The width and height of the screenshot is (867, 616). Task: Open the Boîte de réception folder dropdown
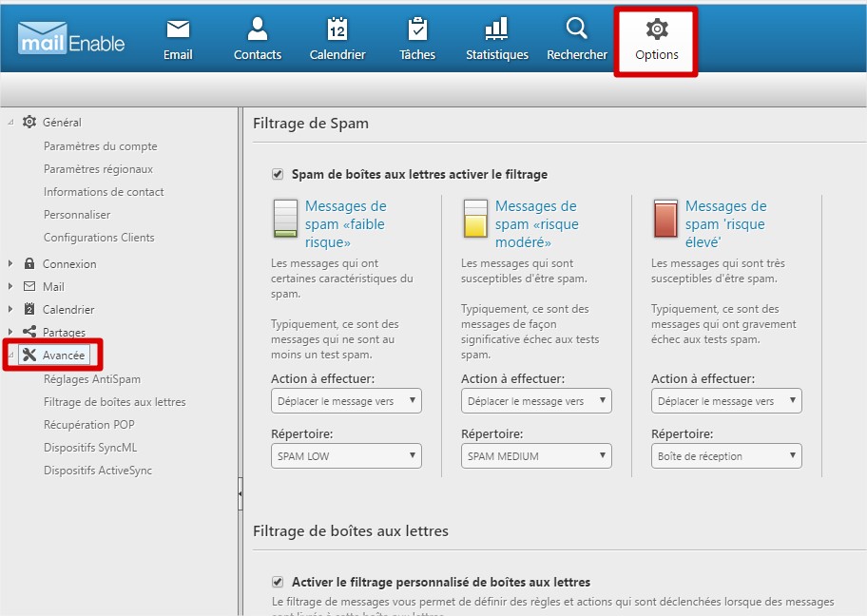click(726, 456)
